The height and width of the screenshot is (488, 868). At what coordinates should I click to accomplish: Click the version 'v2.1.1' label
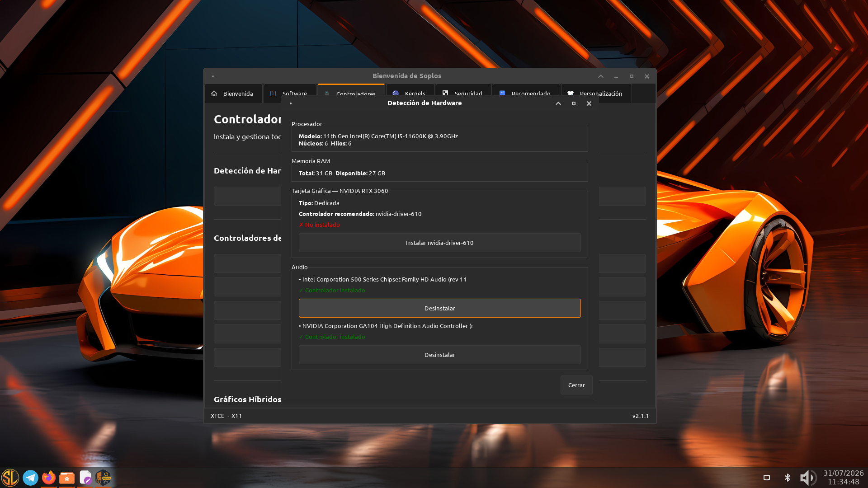[x=641, y=416]
